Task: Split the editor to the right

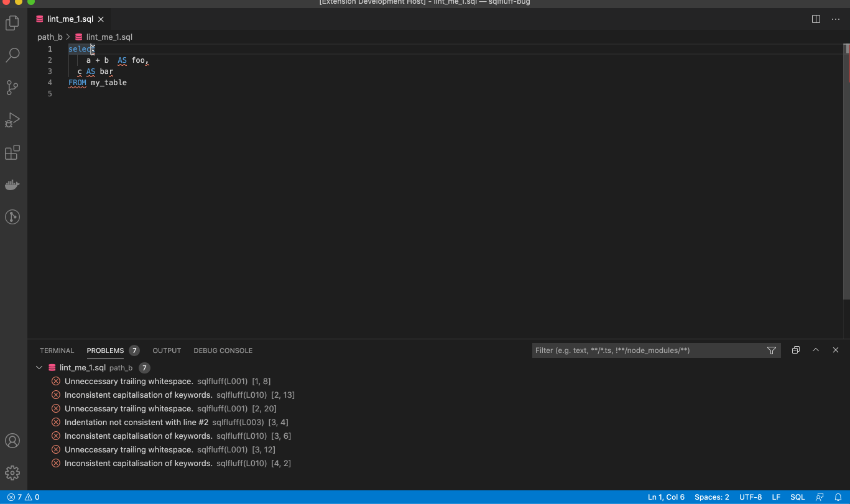Action: 816,19
